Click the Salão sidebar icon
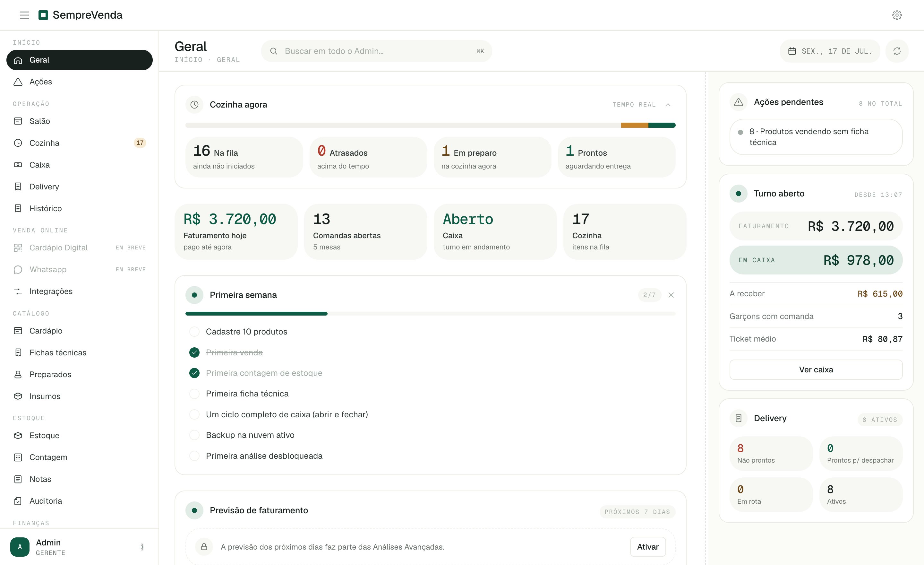This screenshot has height=565, width=924. [x=18, y=121]
